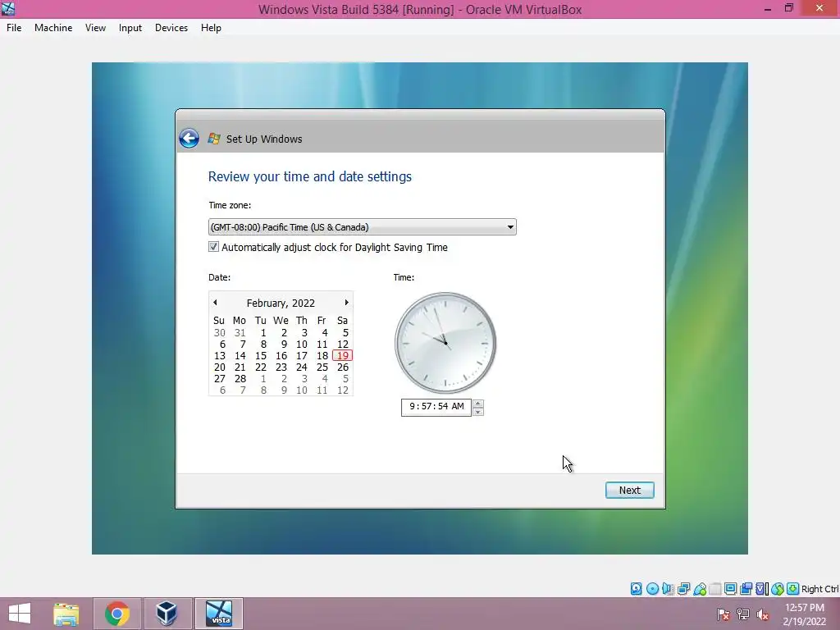Viewport: 840px width, 630px height.
Task: Click the display status icon
Action: [x=730, y=589]
